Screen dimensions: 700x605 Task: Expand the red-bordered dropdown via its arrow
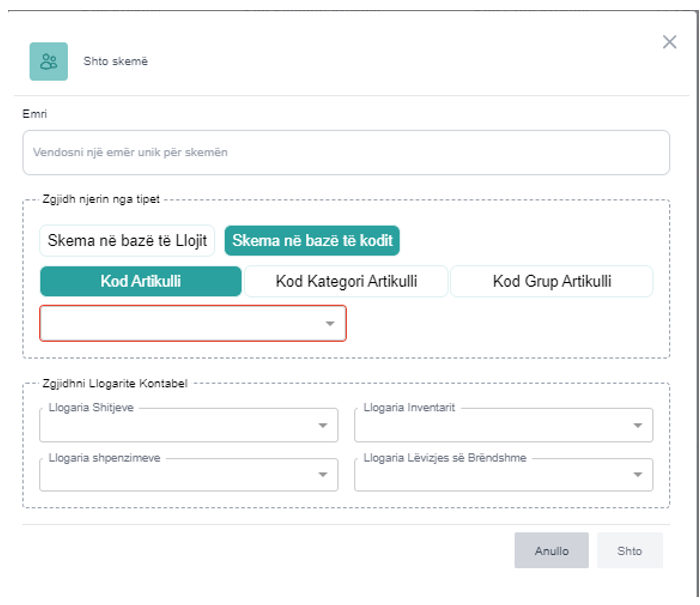click(x=330, y=324)
